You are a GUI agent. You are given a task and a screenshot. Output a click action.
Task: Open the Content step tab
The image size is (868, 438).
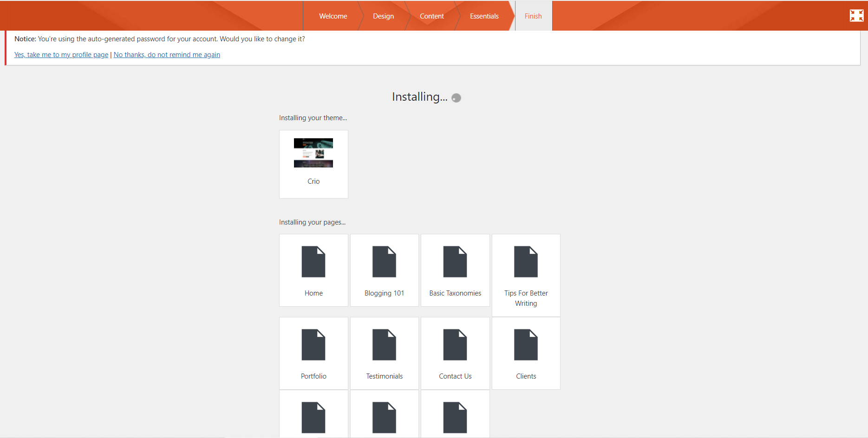[x=431, y=16]
